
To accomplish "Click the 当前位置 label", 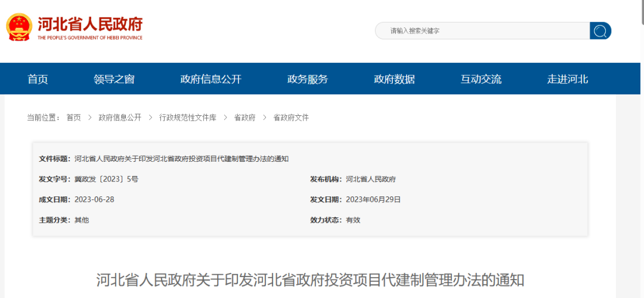I will click(x=44, y=118).
